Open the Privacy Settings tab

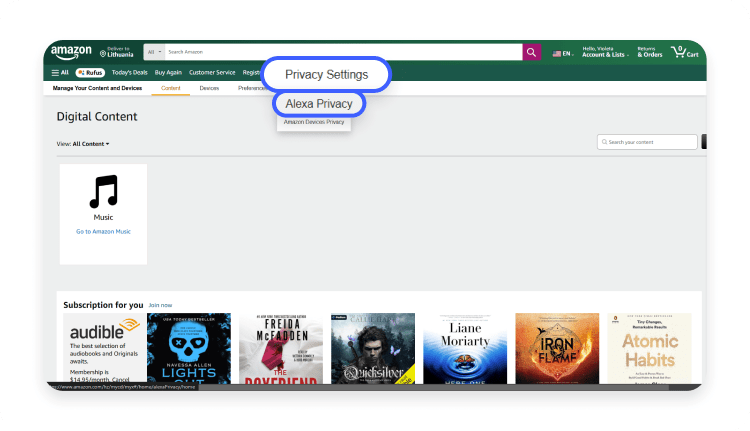click(x=327, y=75)
